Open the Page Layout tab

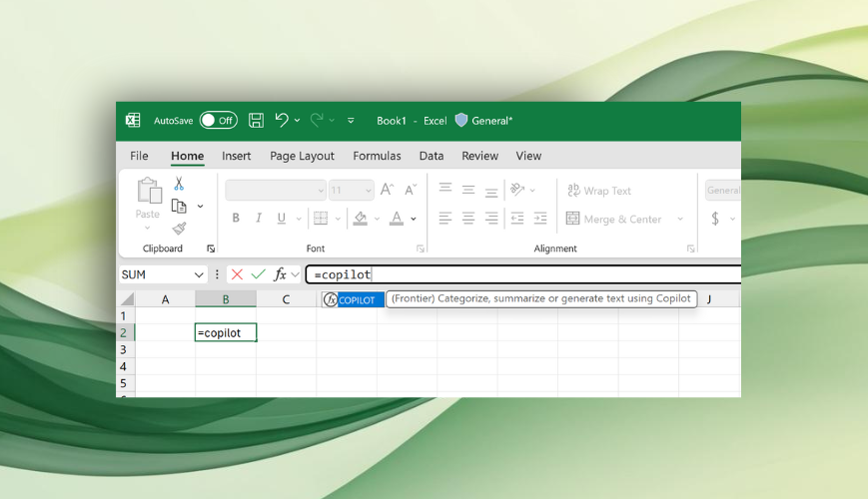tap(303, 156)
